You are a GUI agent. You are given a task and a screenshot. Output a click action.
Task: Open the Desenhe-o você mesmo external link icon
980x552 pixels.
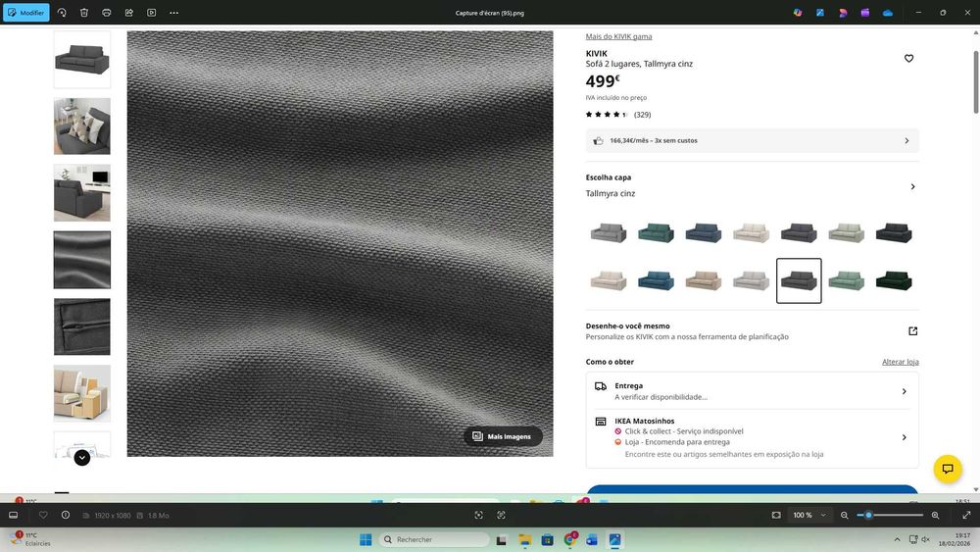pyautogui.click(x=913, y=331)
